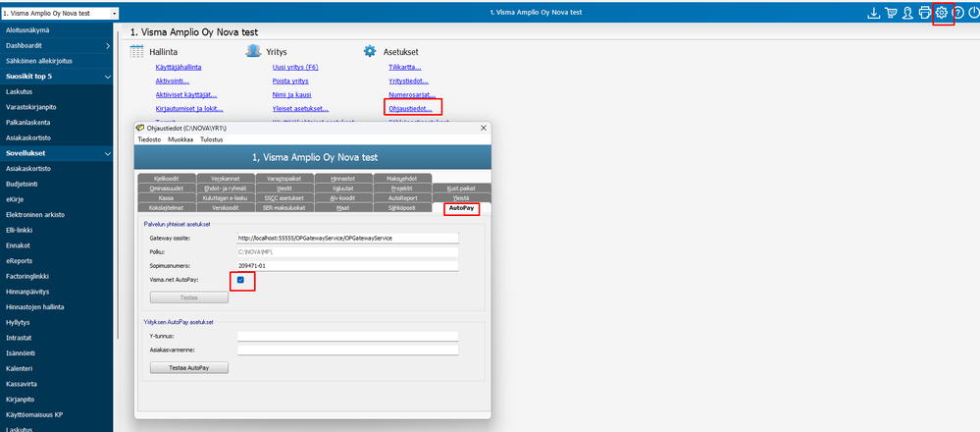The height and width of the screenshot is (432, 980).
Task: Open Sähköinen allekirjoitus in sidebar
Action: pyautogui.click(x=56, y=61)
